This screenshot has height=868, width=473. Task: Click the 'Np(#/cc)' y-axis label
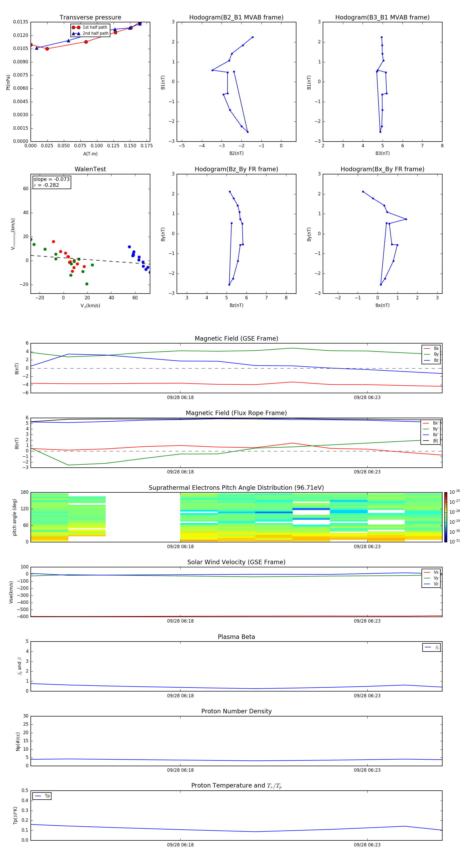[18, 741]
